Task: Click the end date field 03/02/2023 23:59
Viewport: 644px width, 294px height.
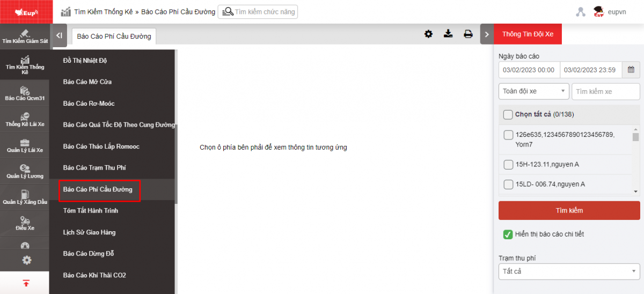Action: pyautogui.click(x=591, y=70)
